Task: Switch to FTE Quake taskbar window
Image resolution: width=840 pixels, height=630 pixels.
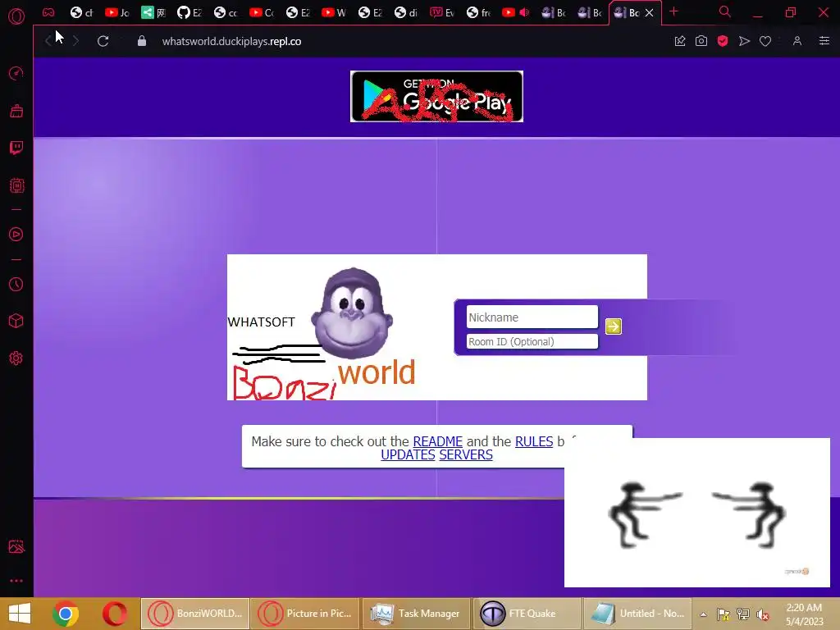Action: pyautogui.click(x=527, y=614)
